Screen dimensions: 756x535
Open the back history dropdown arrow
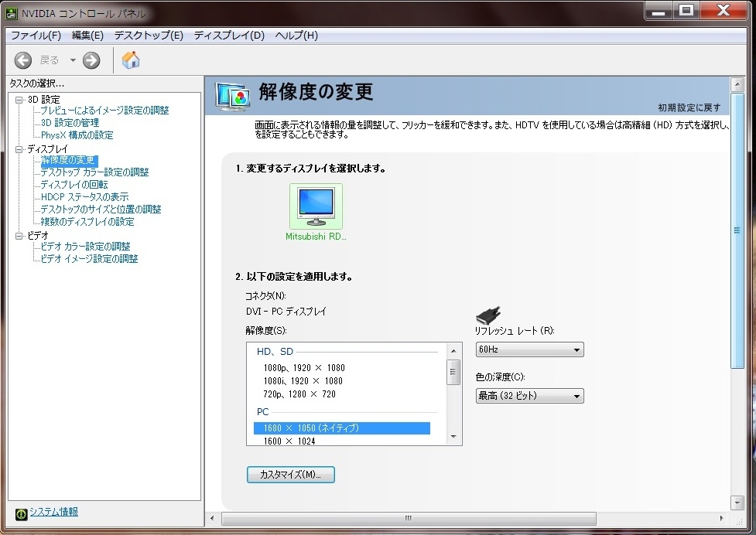coord(73,60)
